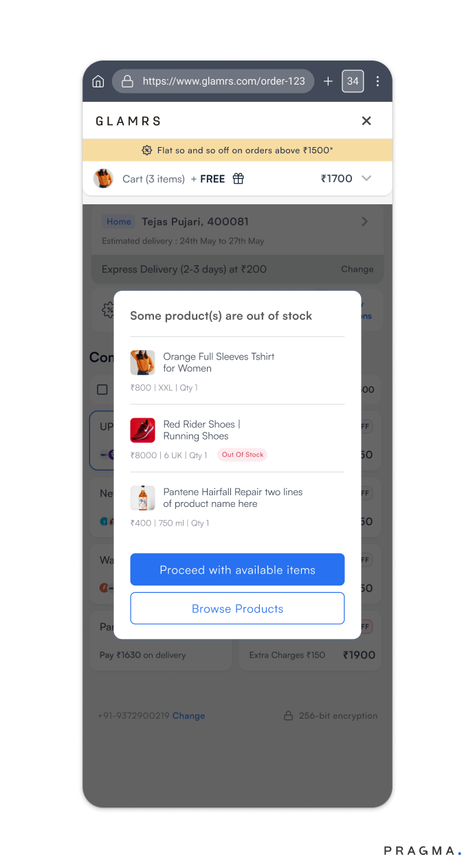Expand the cart summary chevron
The height and width of the screenshot is (868, 475).
tap(366, 179)
